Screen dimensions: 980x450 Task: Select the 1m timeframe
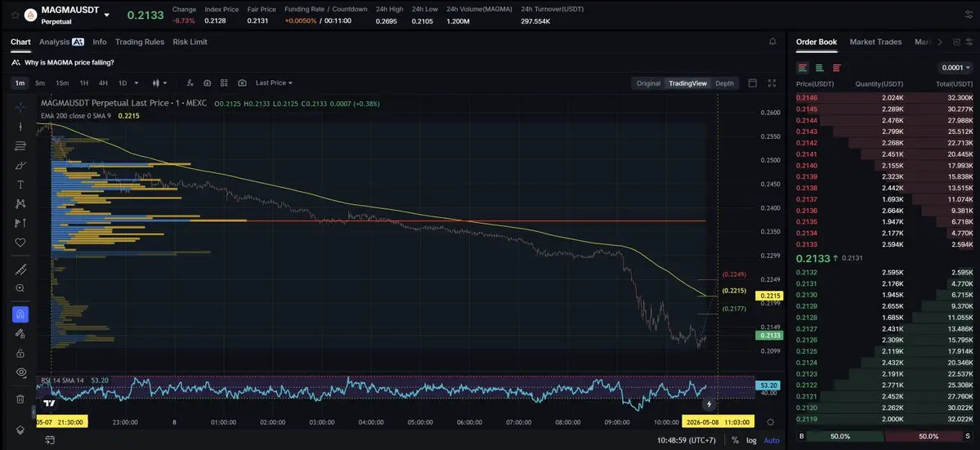click(x=20, y=83)
